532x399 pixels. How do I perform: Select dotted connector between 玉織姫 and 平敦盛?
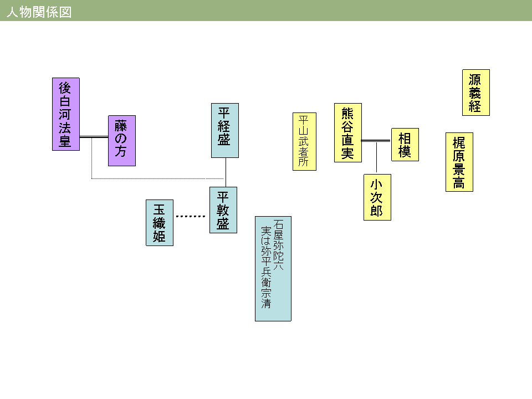191,216
